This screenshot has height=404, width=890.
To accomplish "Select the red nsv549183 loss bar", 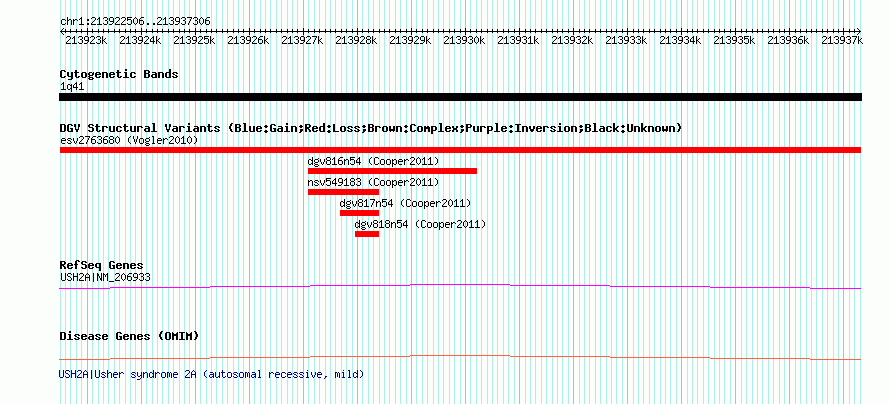I will click(343, 192).
